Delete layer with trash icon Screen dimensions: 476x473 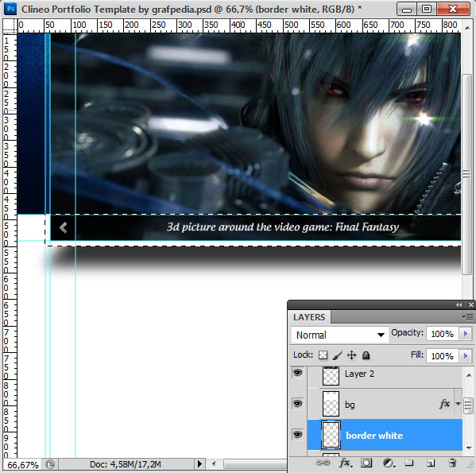pyautogui.click(x=452, y=463)
